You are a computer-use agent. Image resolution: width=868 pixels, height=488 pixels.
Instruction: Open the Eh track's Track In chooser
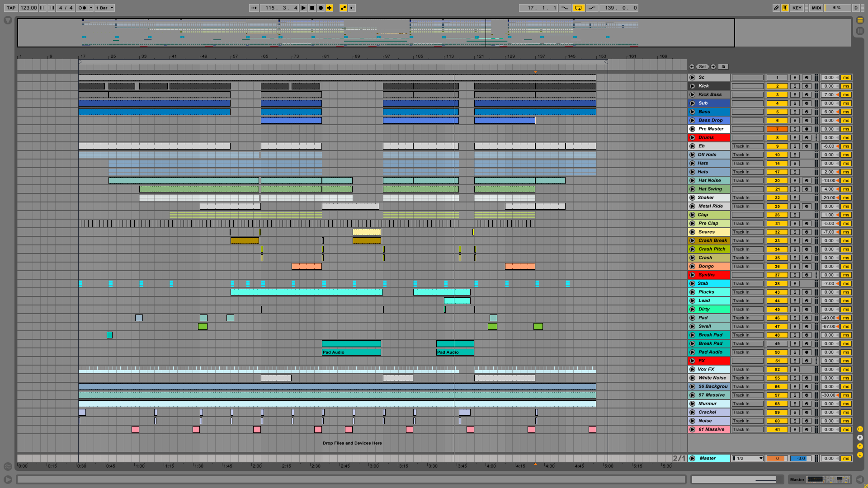click(x=747, y=146)
